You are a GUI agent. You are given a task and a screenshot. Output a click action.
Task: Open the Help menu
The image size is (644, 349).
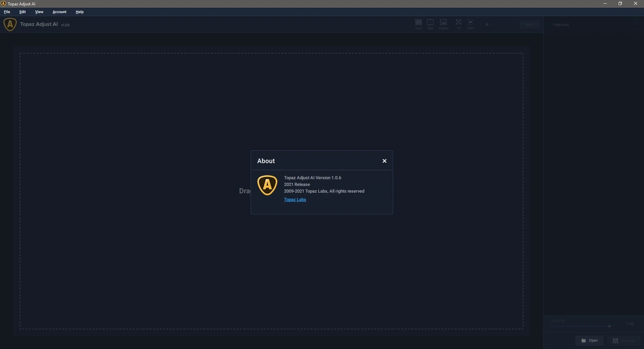pos(79,12)
